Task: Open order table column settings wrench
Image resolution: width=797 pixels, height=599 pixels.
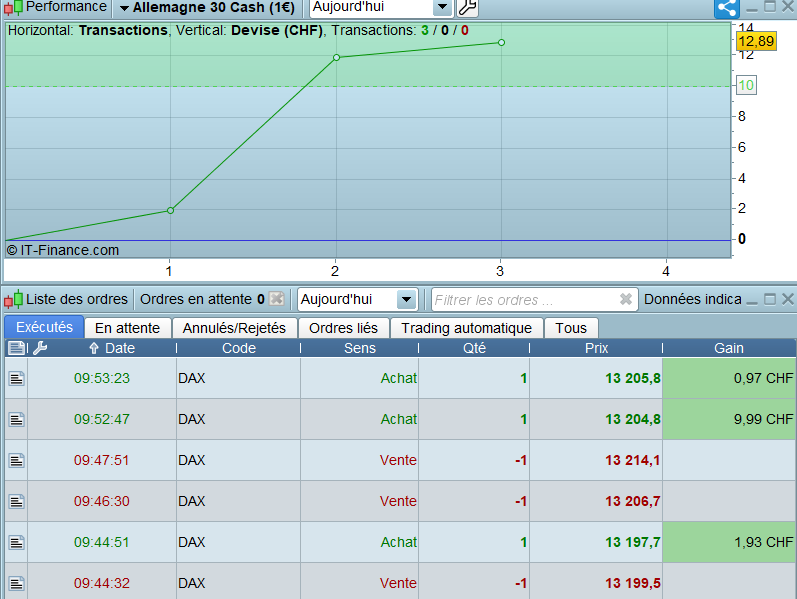Action: click(40, 348)
